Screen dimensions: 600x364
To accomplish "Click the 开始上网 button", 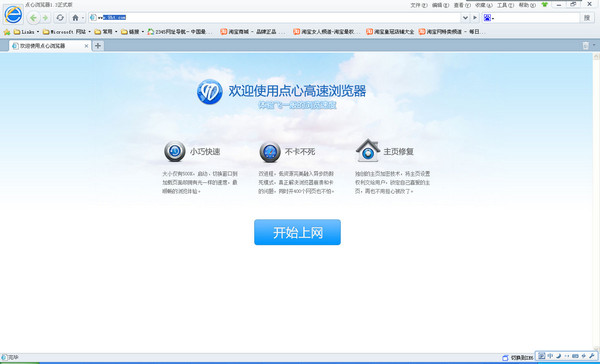I will [x=297, y=232].
